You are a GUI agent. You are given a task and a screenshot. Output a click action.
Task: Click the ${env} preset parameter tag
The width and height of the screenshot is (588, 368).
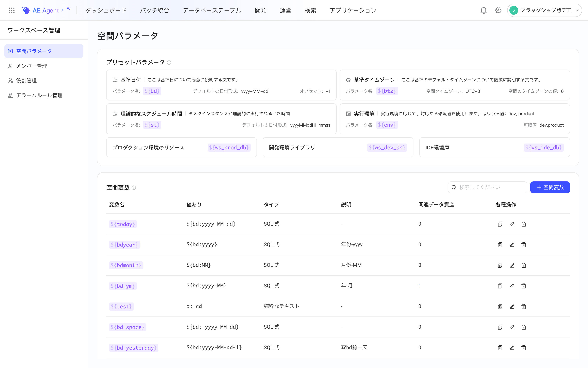[x=387, y=125]
